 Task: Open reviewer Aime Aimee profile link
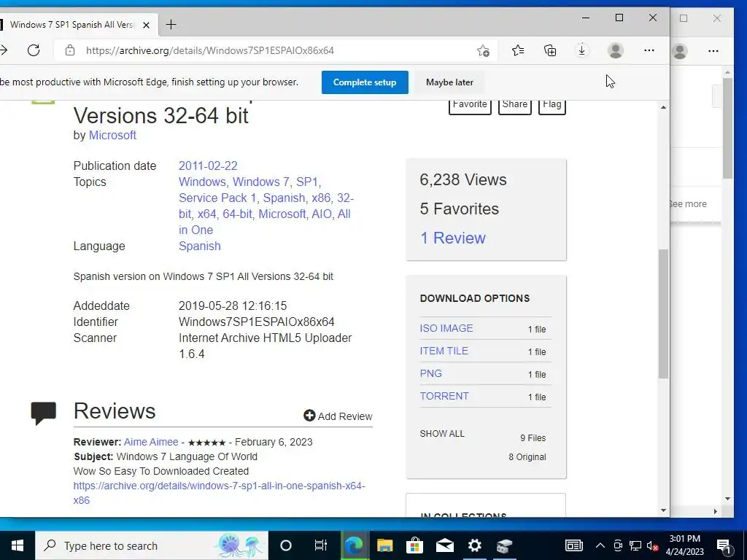pos(151,442)
